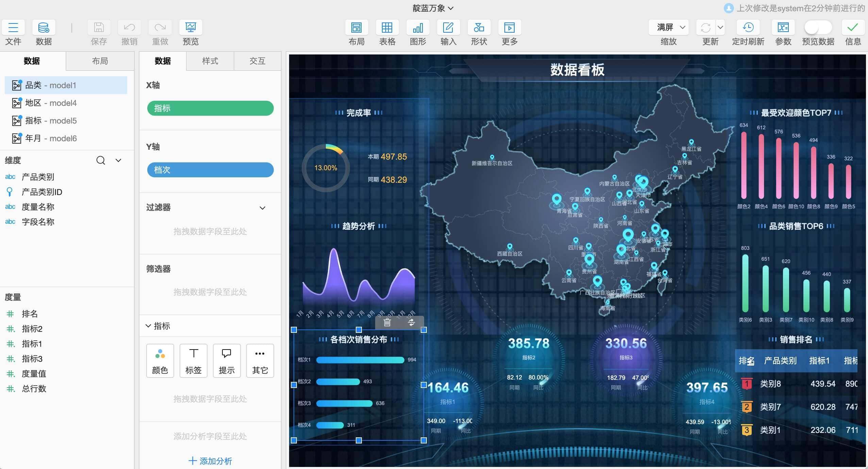Toggle the 预览数据 switch
The height and width of the screenshot is (469, 868).
click(818, 28)
